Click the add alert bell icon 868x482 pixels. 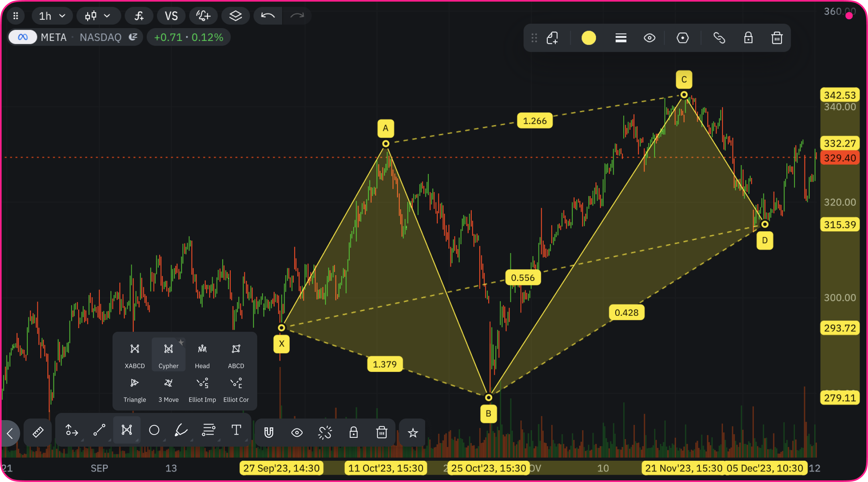203,16
